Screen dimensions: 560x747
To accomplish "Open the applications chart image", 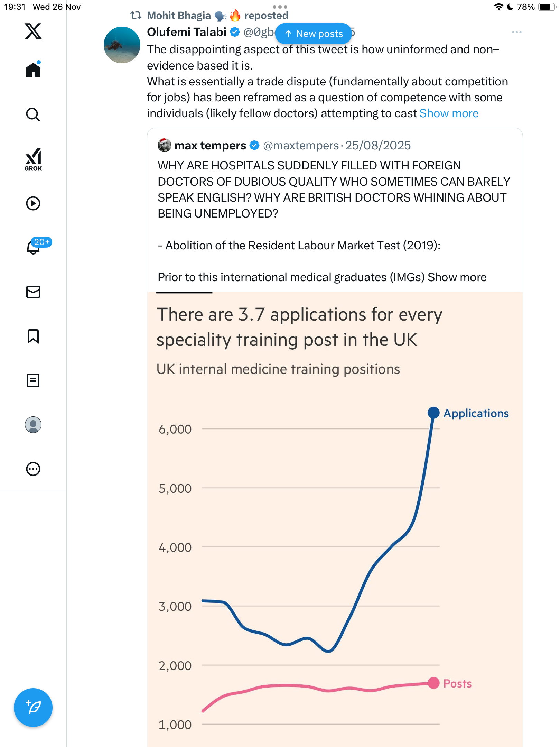I will 335,519.
